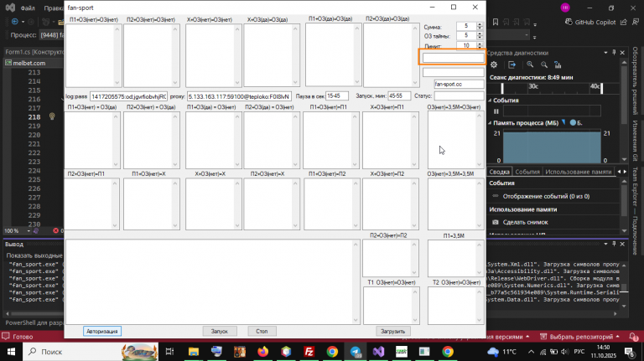Viewport: 644px width, 361px height.
Task: Collapse the Память процесса (МБ) section
Action: (490, 122)
